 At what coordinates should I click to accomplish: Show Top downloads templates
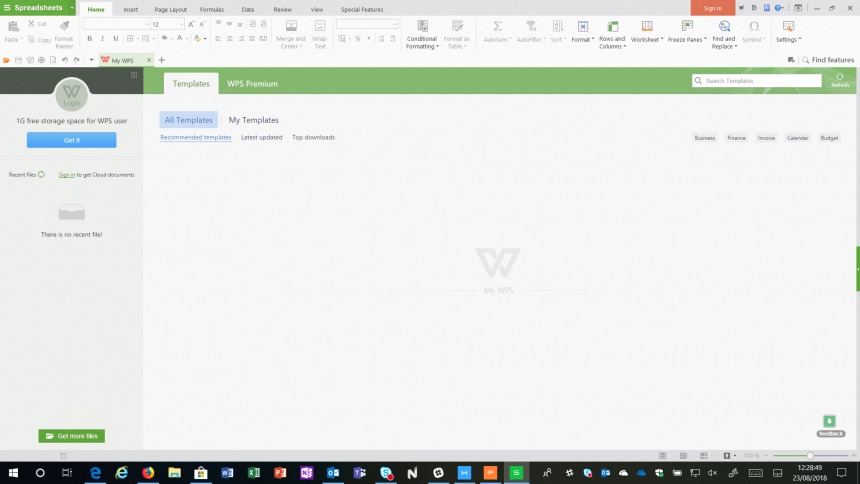click(313, 137)
